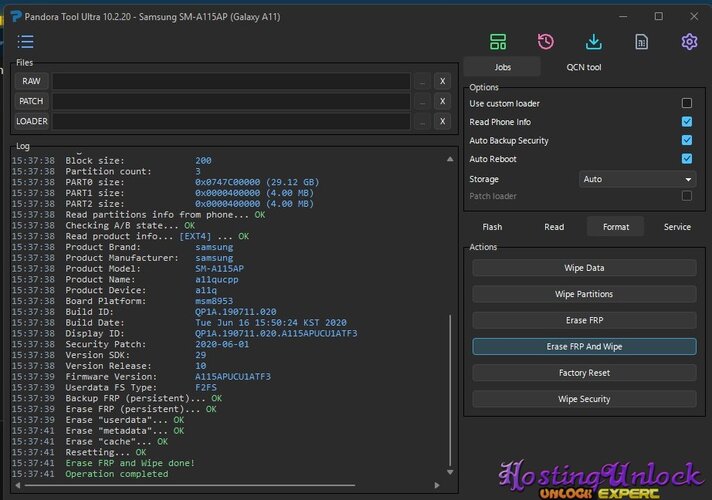This screenshot has height=500, width=712.
Task: Click the log vertical scrollbar thumb
Action: (450, 391)
